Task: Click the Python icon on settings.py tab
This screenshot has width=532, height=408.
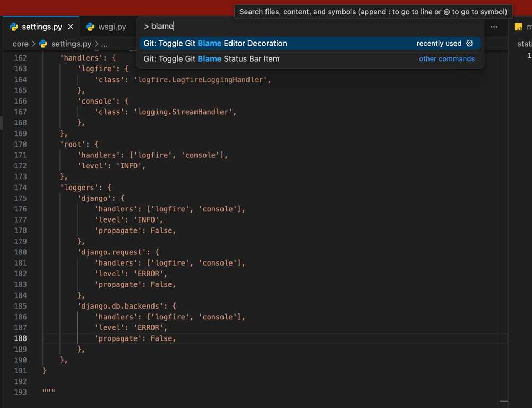Action: [x=14, y=27]
